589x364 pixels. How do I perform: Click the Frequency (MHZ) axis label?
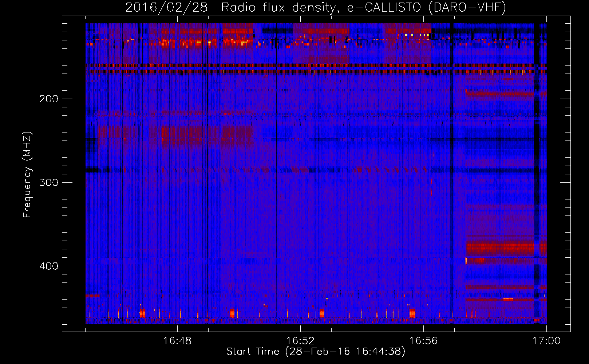coord(27,174)
